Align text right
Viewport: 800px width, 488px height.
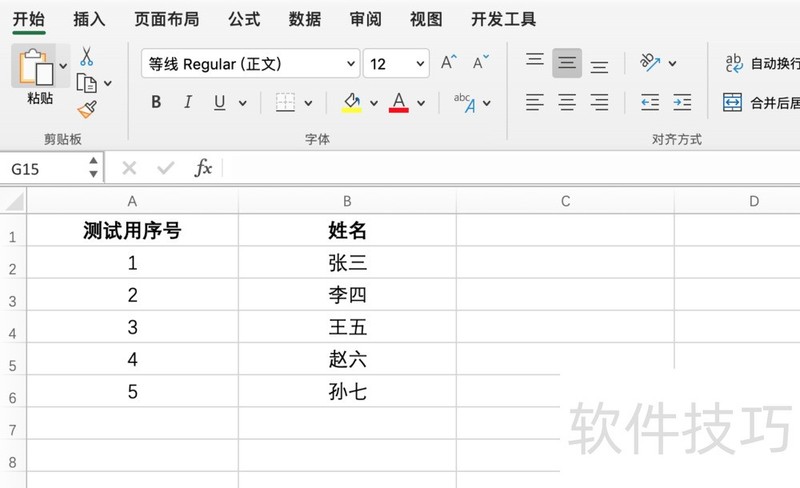point(599,103)
